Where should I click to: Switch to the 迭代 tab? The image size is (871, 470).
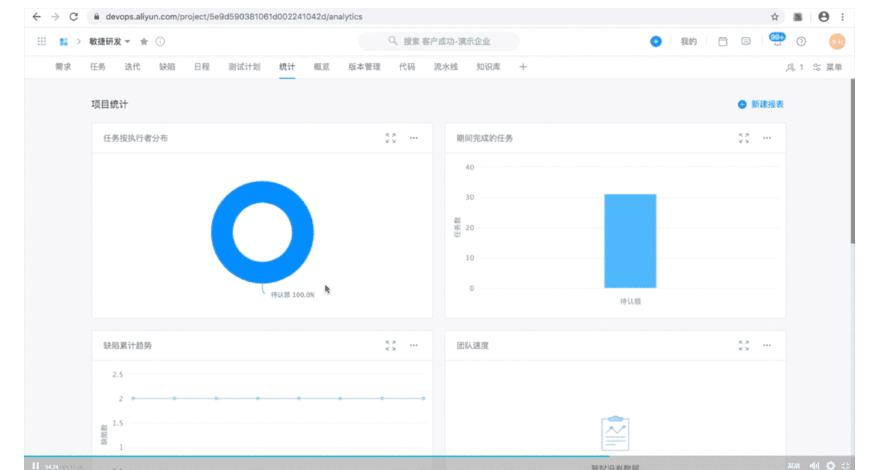click(x=132, y=67)
